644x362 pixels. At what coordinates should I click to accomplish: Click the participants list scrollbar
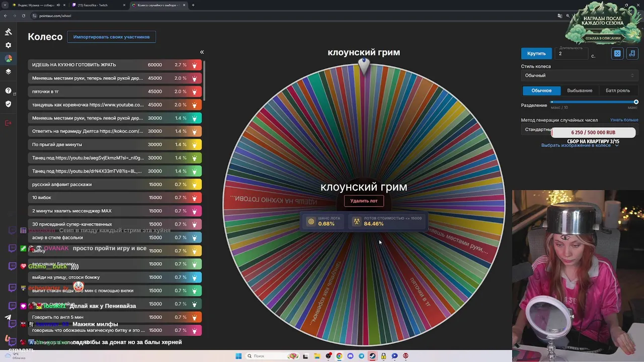(x=204, y=80)
